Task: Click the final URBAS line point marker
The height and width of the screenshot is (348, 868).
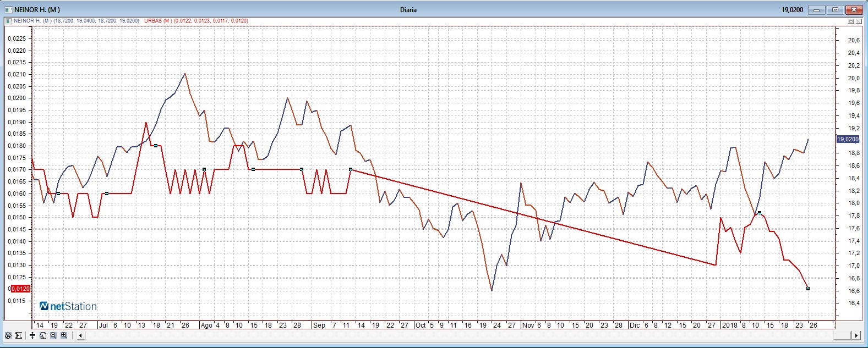Action: pos(808,289)
